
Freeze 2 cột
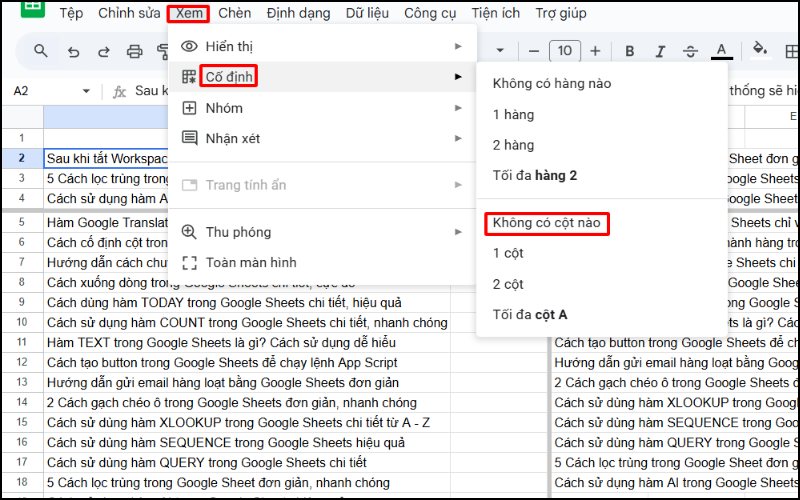click(602, 284)
